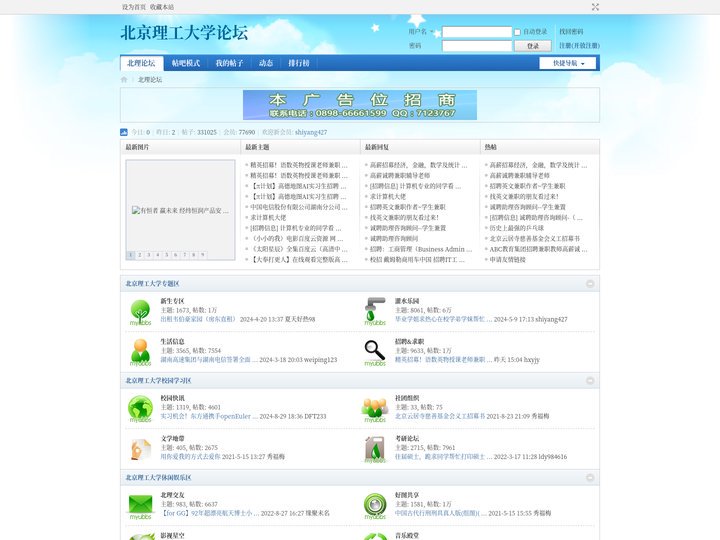
Task: Click the latest picture slideshow image
Action: (180, 210)
